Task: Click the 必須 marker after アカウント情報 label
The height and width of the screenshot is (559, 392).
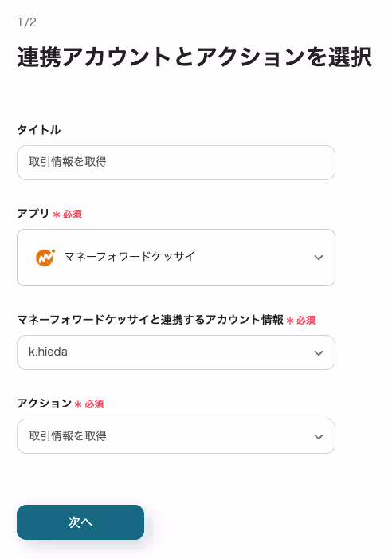Action: click(x=301, y=320)
